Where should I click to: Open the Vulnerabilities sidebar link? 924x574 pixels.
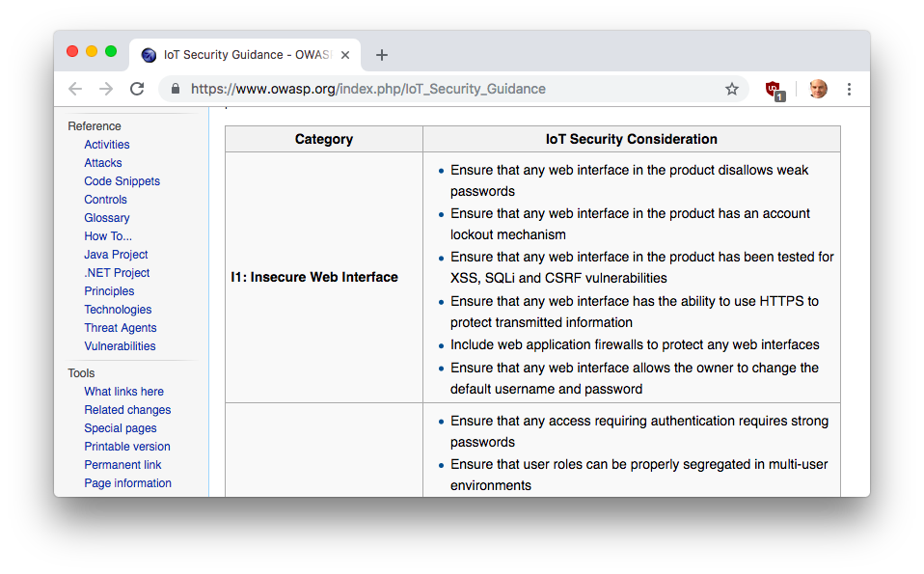pyautogui.click(x=120, y=345)
